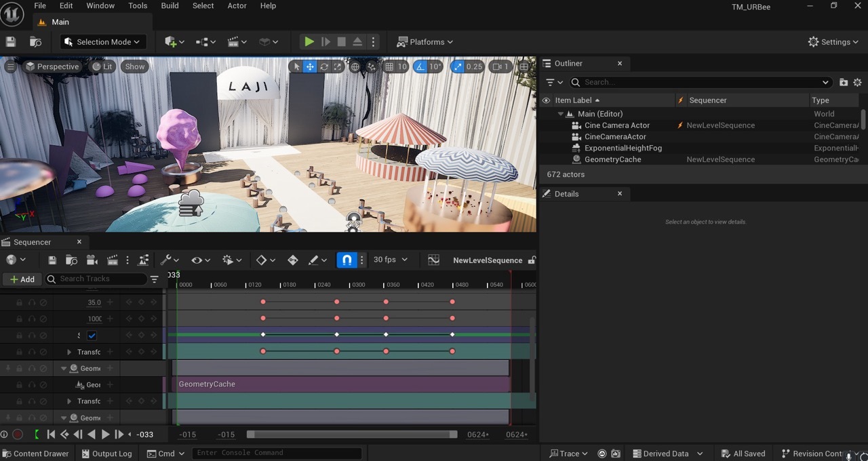Screen dimensions: 868x461
Task: Click the Sequencer camera cut icon
Action: [x=92, y=260]
